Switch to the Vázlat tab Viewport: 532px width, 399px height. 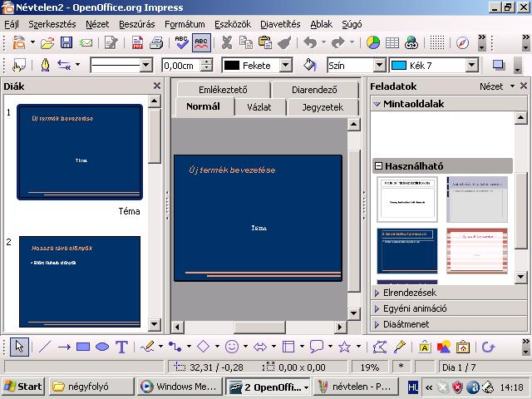tap(253, 107)
